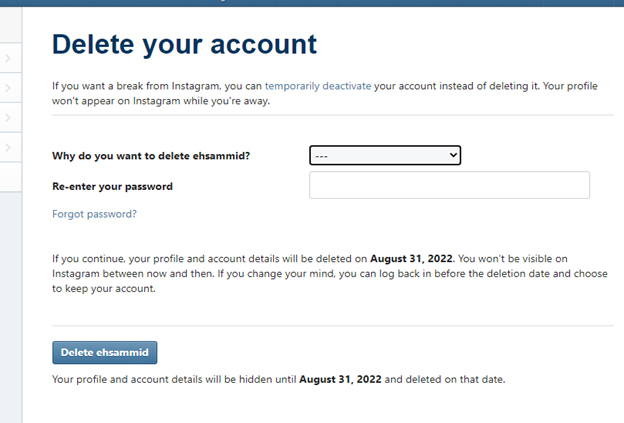Click the empty sidebar row below the last chevron
This screenshot has width=624, height=423.
(x=10, y=178)
